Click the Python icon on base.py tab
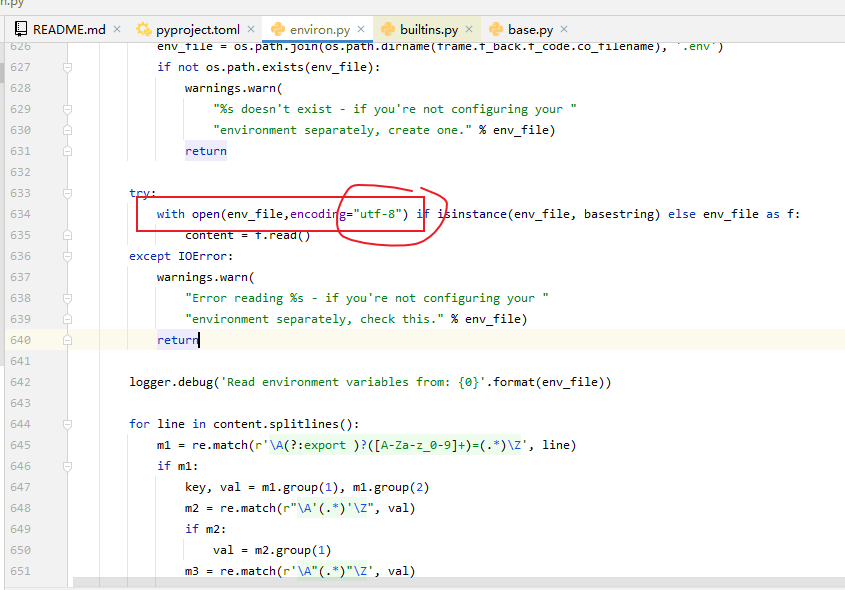This screenshot has height=590, width=845. point(496,29)
